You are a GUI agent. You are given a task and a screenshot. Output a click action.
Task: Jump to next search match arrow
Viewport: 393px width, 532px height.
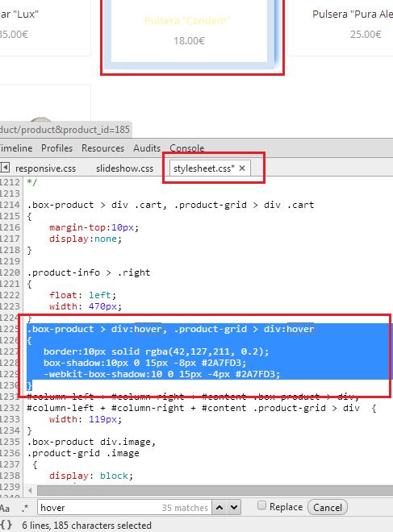(x=234, y=508)
